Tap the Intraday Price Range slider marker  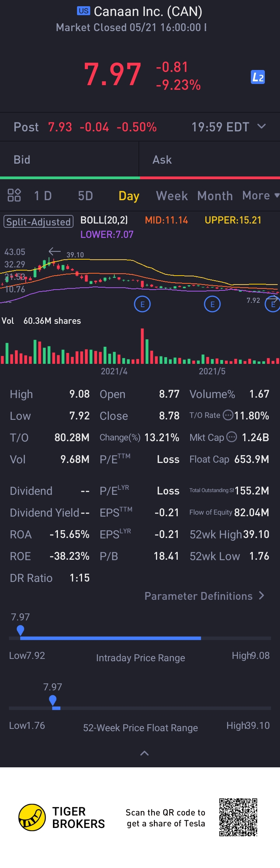coord(21,630)
